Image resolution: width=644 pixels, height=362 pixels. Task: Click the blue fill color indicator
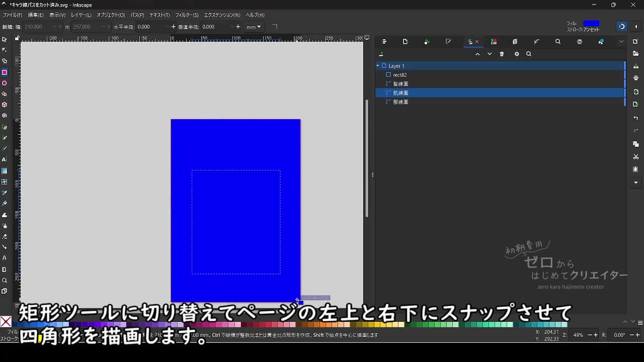(591, 23)
